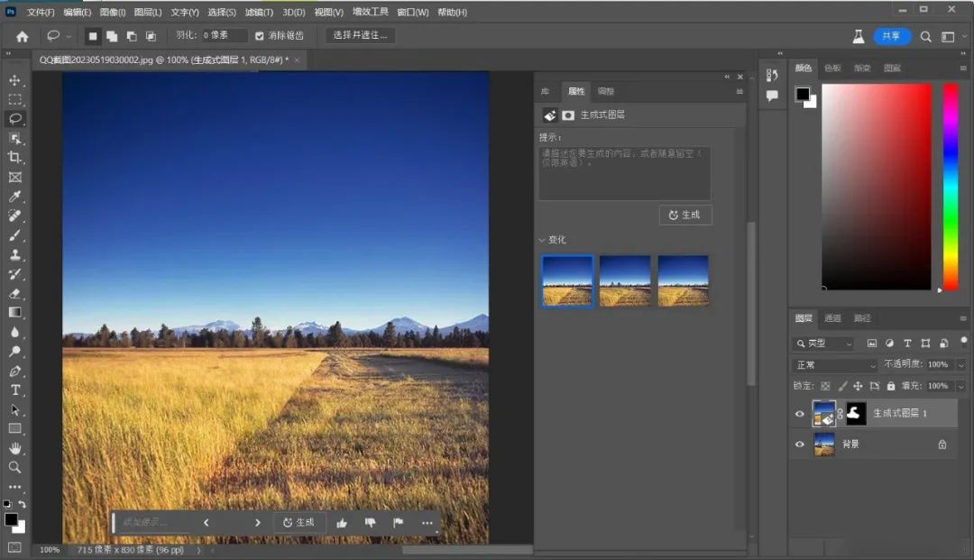Click thumbs up on generation bar
Image resolution: width=974 pixels, height=560 pixels.
point(342,523)
